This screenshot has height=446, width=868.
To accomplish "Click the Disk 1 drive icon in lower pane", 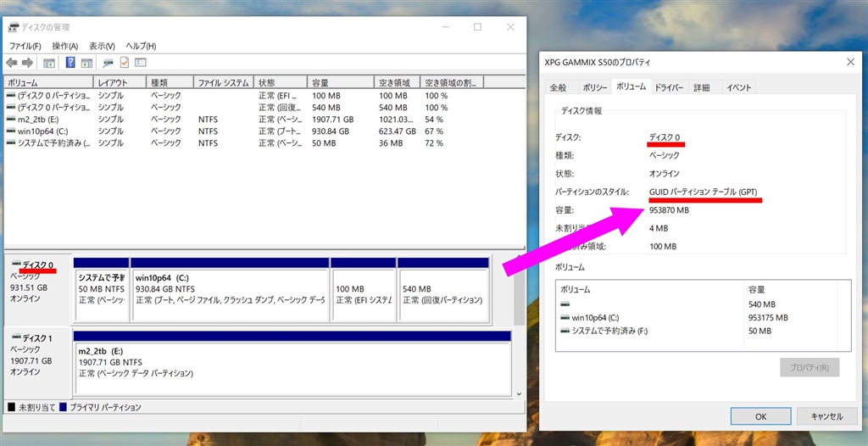I will pyautogui.click(x=15, y=337).
